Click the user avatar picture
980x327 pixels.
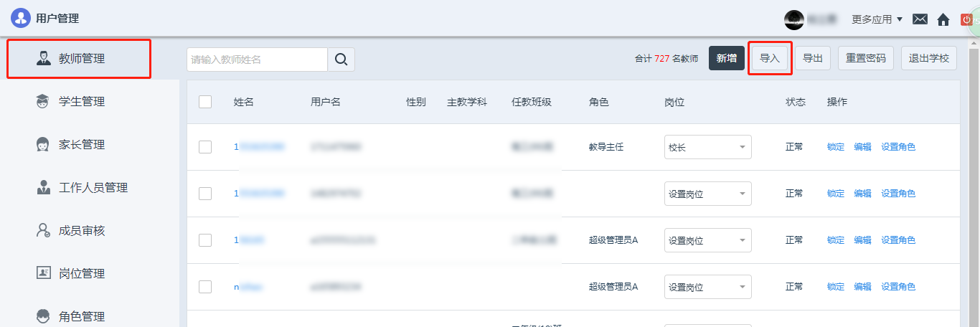[x=794, y=19]
